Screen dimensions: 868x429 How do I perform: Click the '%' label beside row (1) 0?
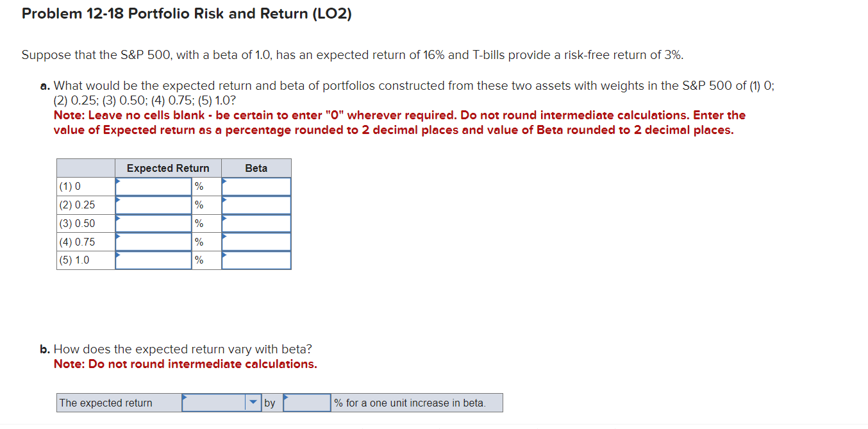pos(199,186)
